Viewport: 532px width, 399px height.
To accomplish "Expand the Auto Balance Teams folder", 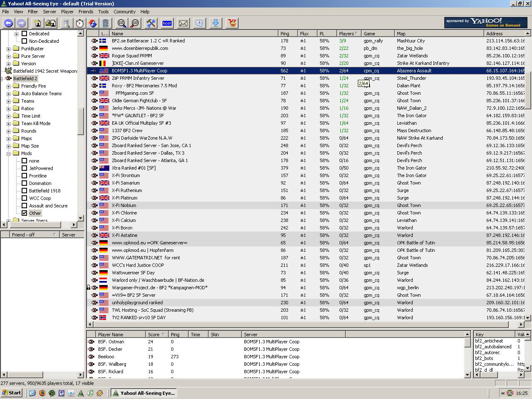I will (9, 94).
